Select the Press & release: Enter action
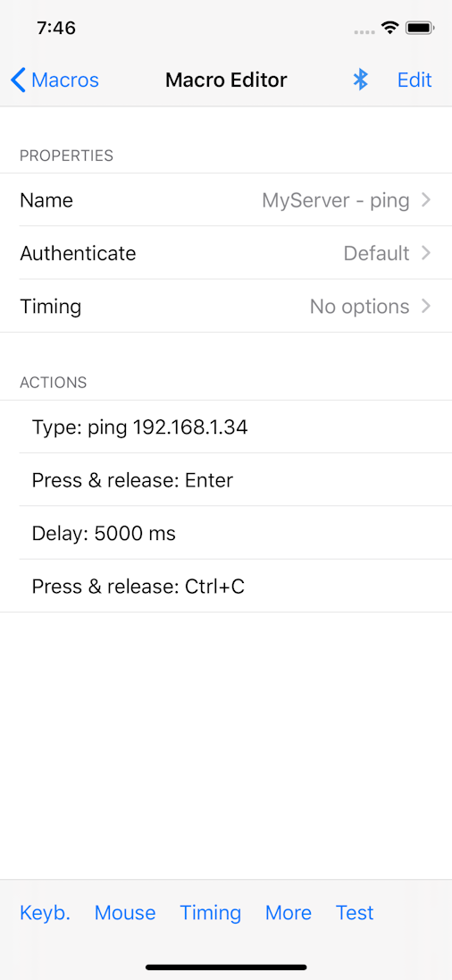The width and height of the screenshot is (452, 980). point(226,480)
